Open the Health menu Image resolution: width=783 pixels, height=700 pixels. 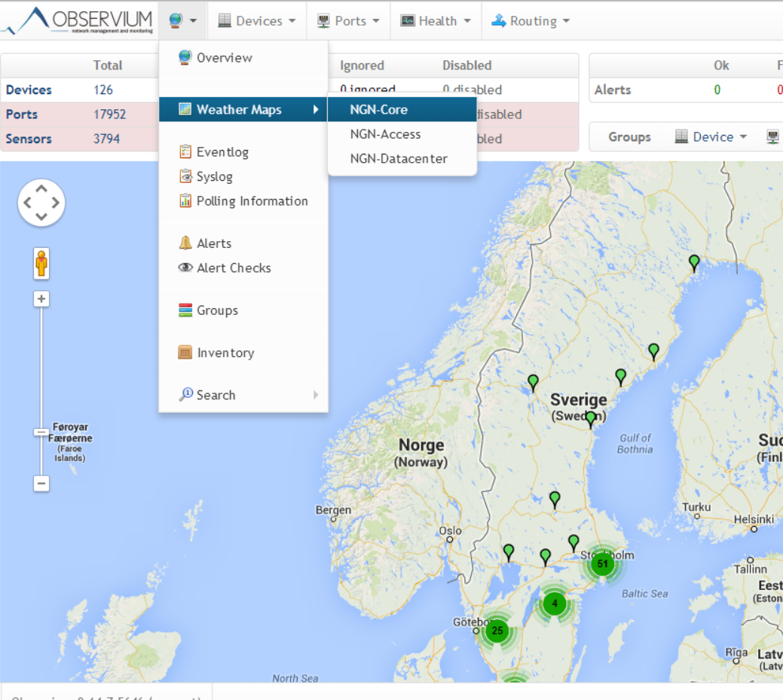(x=436, y=21)
